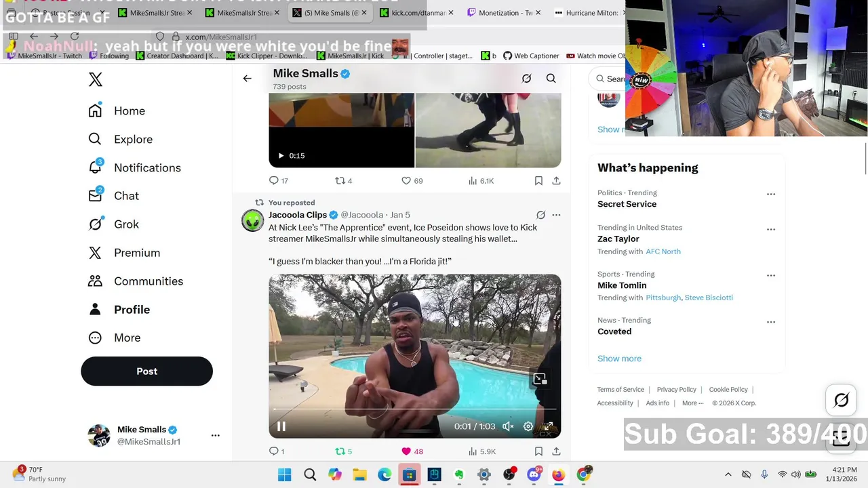Viewport: 868px width, 488px height.
Task: Open Chat in the sidebar
Action: coord(113,196)
